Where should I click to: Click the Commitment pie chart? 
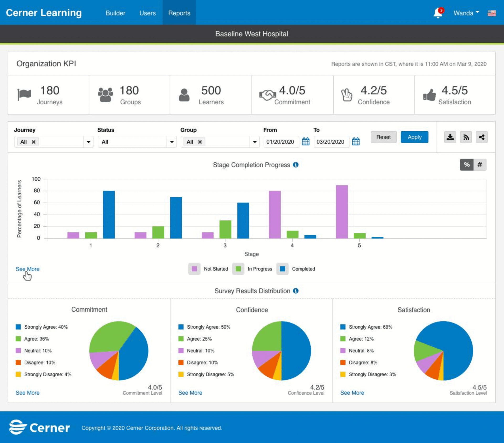point(119,351)
